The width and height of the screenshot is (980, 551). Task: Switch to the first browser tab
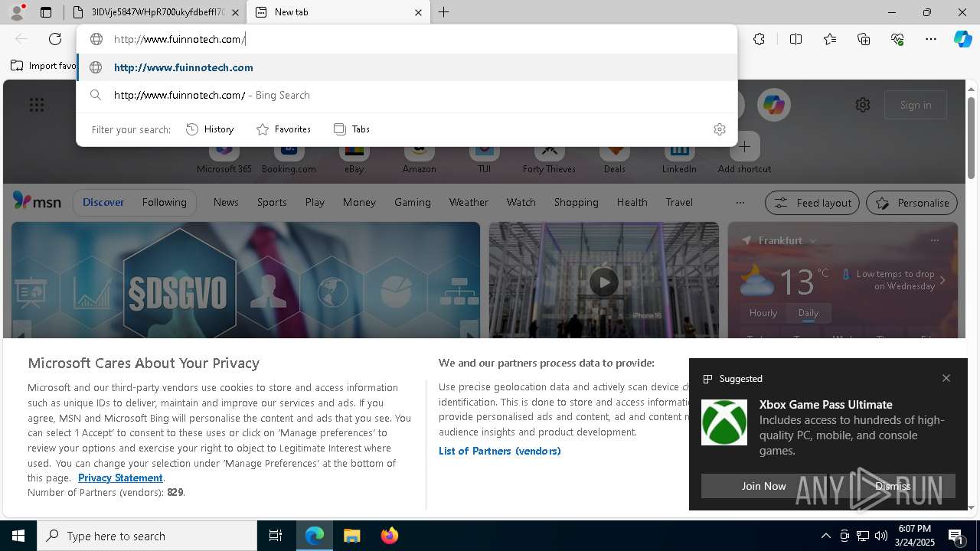[x=155, y=12]
